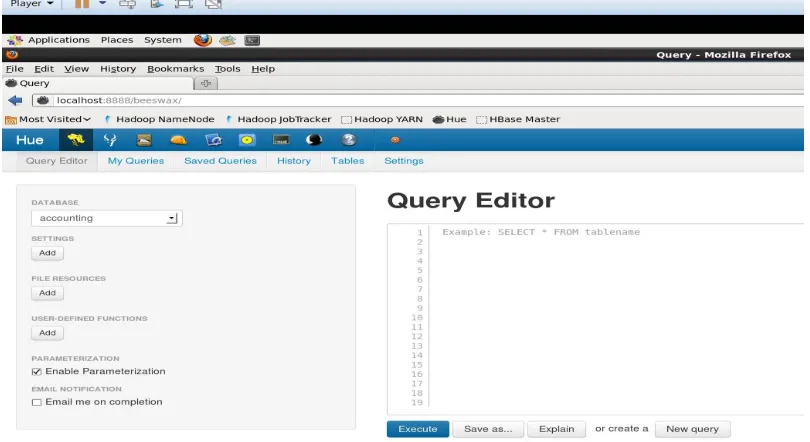Open the HBase Master bookmark

(x=518, y=119)
